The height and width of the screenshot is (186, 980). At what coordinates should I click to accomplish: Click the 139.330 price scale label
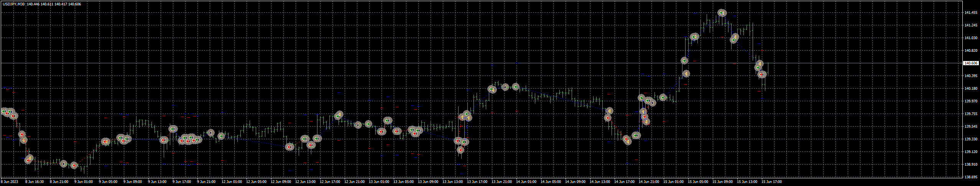[970, 139]
